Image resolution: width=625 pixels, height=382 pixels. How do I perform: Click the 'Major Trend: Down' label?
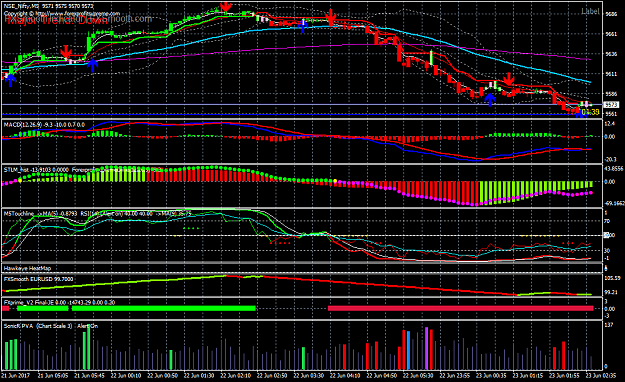57,21
